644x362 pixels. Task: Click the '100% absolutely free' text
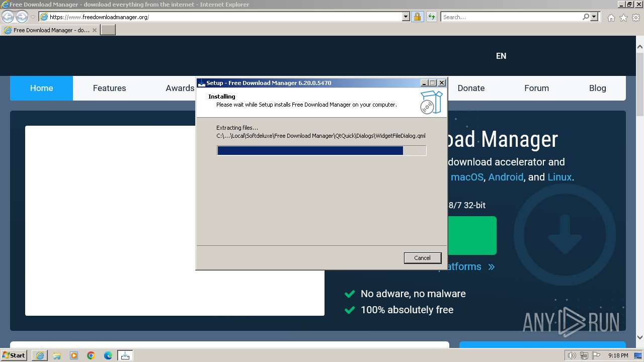click(407, 310)
